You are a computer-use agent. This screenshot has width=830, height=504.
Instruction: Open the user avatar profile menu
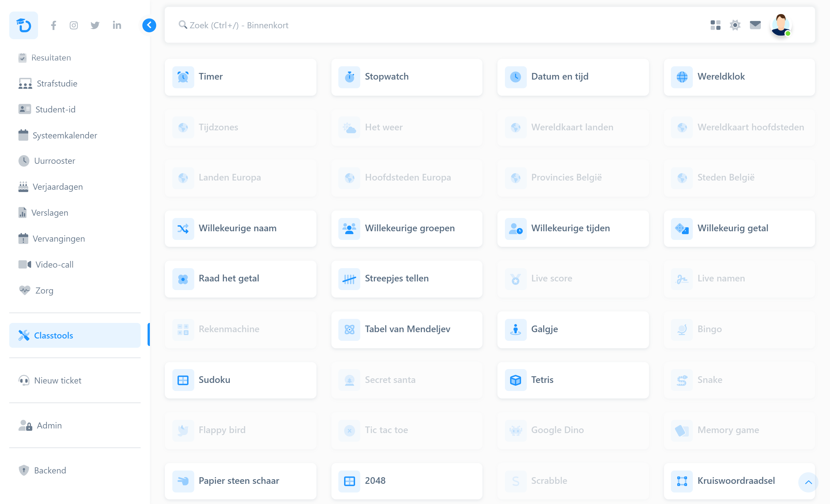pyautogui.click(x=781, y=25)
